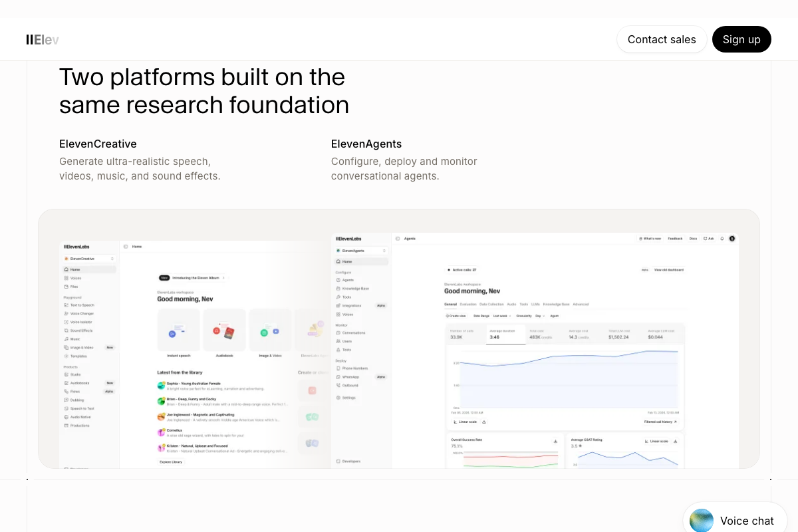Click Files icon in ElevenCreative sidebar
This screenshot has width=798, height=532.
click(66, 287)
